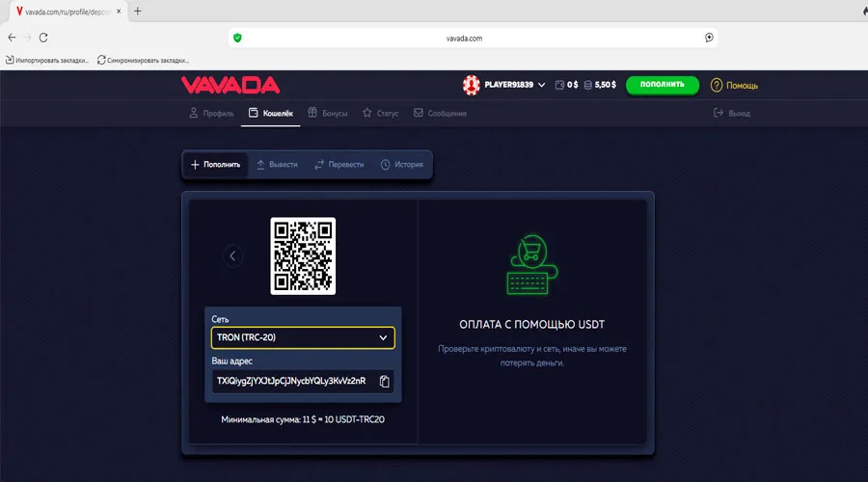Click the green Пополнить header button

(x=662, y=85)
